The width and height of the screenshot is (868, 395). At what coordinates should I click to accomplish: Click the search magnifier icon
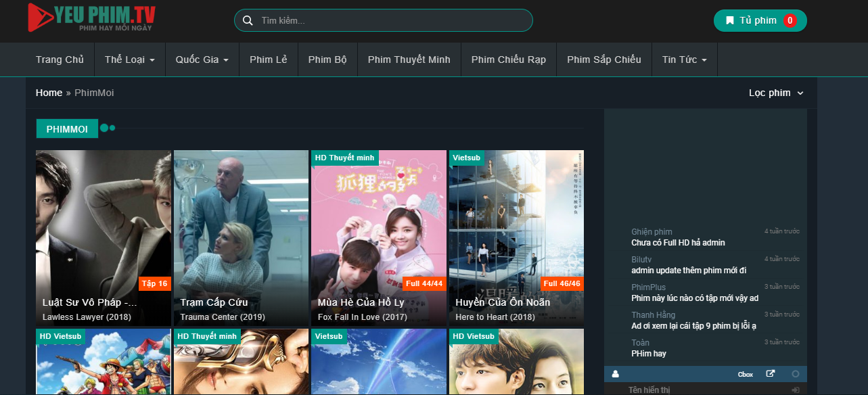[x=248, y=20]
